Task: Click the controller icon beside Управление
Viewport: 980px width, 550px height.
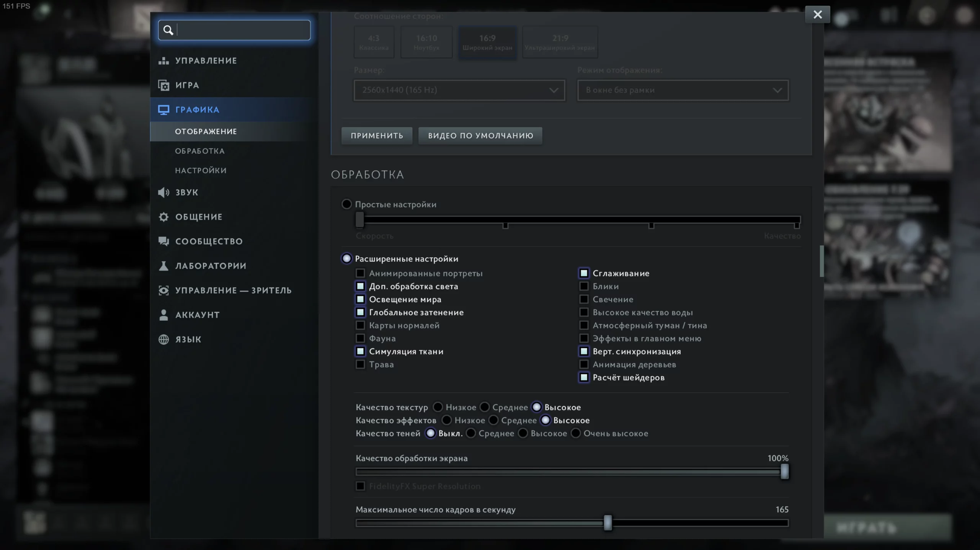Action: click(163, 61)
